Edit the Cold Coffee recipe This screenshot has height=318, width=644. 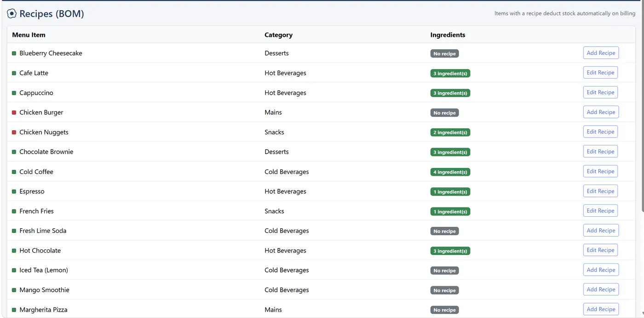(x=600, y=171)
